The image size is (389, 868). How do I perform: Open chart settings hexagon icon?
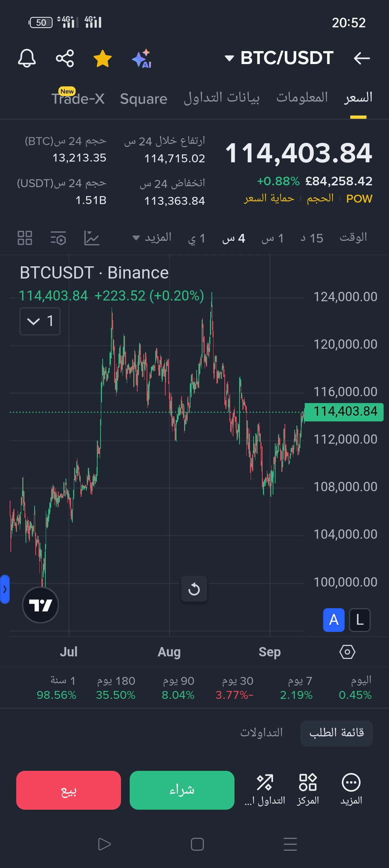(347, 652)
